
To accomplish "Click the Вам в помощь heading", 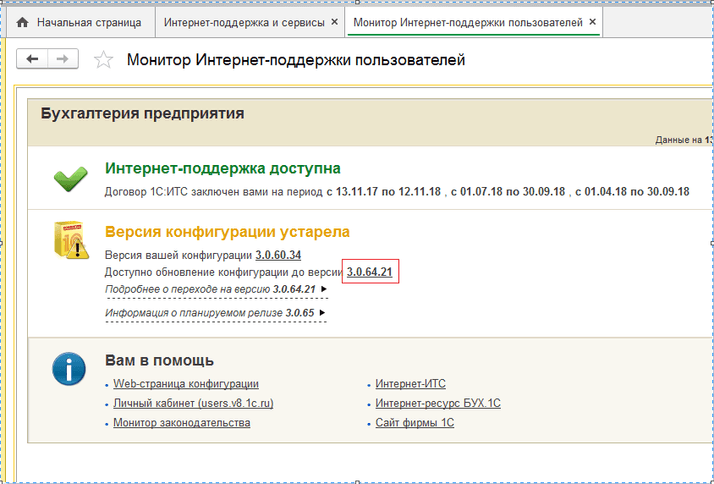I will point(159,361).
